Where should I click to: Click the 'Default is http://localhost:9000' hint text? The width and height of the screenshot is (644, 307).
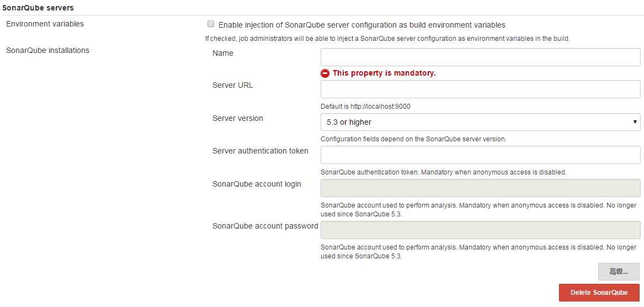[365, 107]
